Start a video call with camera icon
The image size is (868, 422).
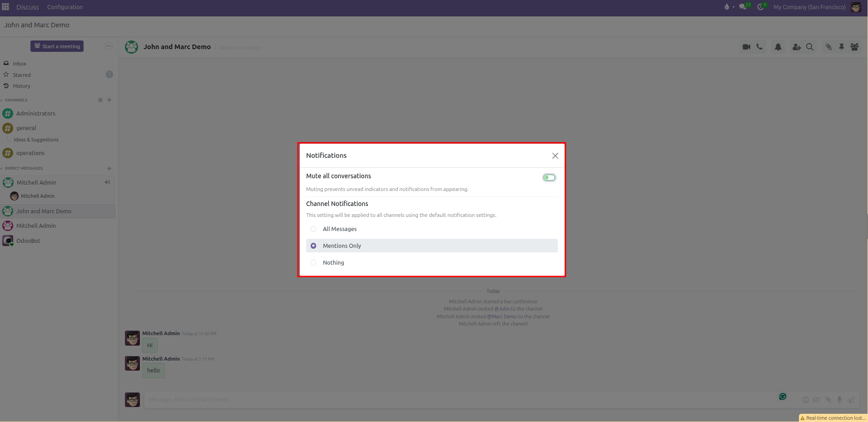[746, 47]
